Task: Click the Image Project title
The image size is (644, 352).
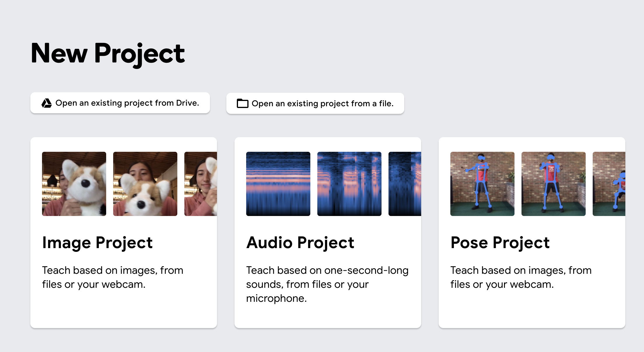Action: (97, 242)
